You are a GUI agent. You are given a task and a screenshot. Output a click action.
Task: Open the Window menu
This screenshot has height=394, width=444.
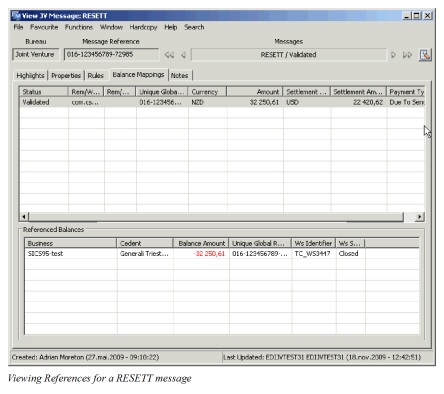tap(111, 27)
